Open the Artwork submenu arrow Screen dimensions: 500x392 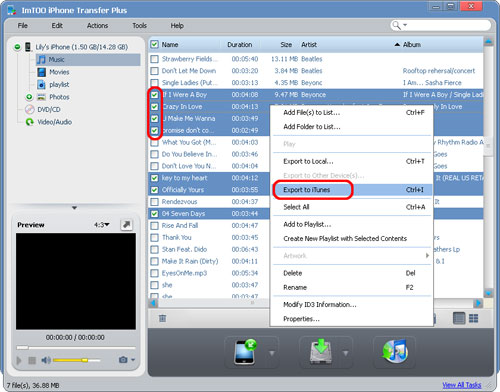tap(427, 256)
